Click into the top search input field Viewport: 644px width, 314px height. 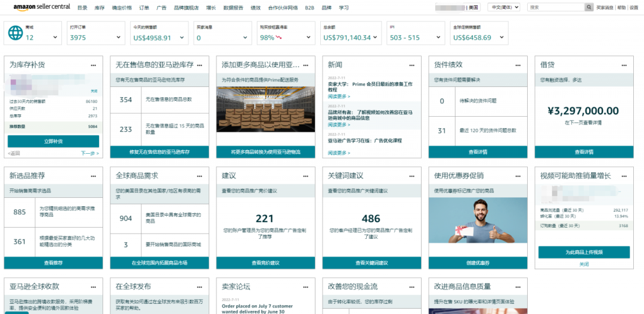(x=555, y=7)
